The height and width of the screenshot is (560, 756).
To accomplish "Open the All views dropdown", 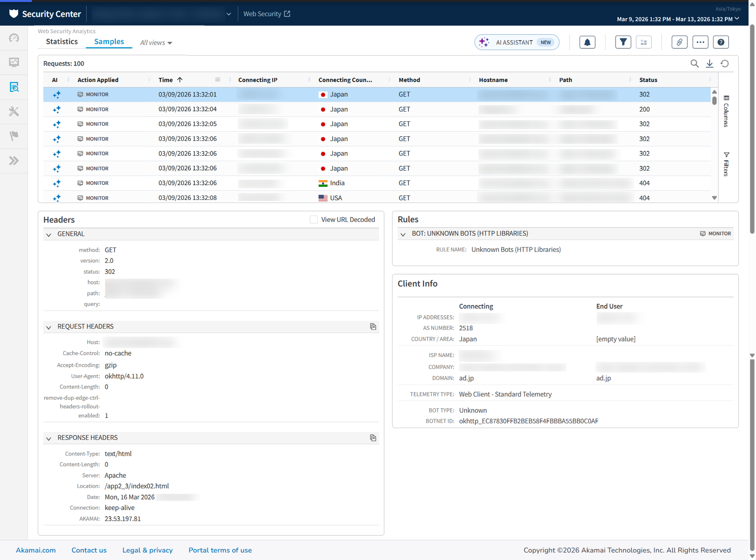I will coord(156,43).
